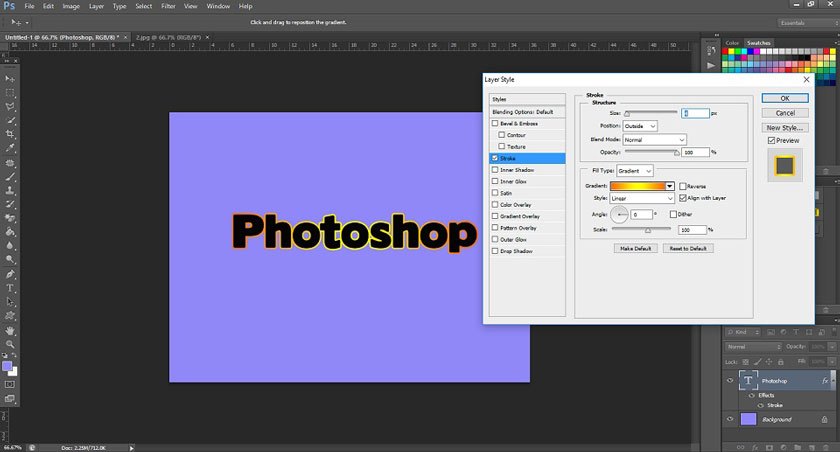
Task: Select Blending Options: Default row
Action: click(x=527, y=112)
